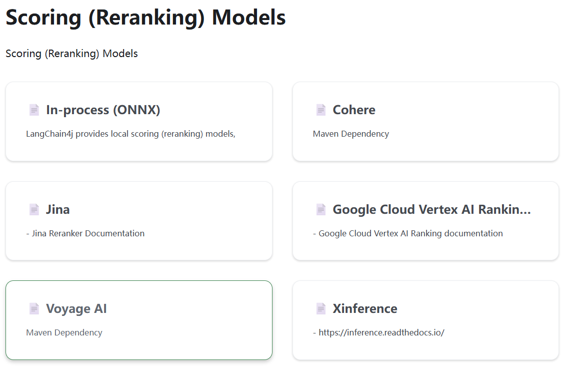Click 'LangChain4j provides local scoring (reranking) models,' text

(x=130, y=134)
